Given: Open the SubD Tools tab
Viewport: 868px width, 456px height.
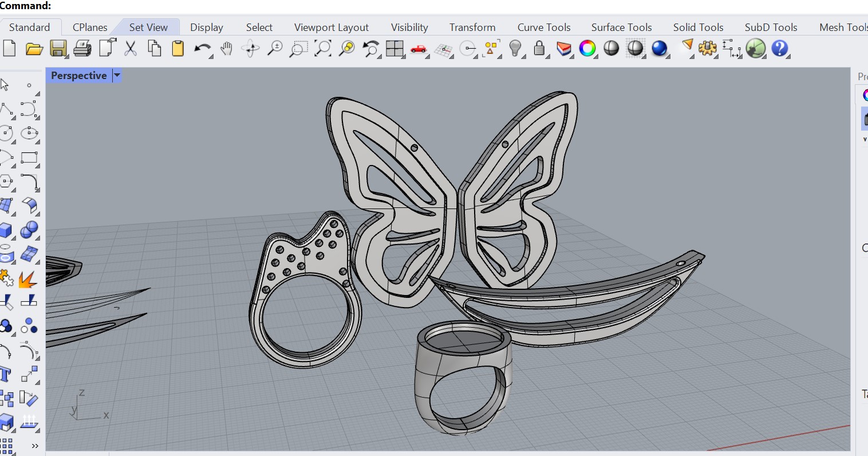Looking at the screenshot, I should (771, 27).
